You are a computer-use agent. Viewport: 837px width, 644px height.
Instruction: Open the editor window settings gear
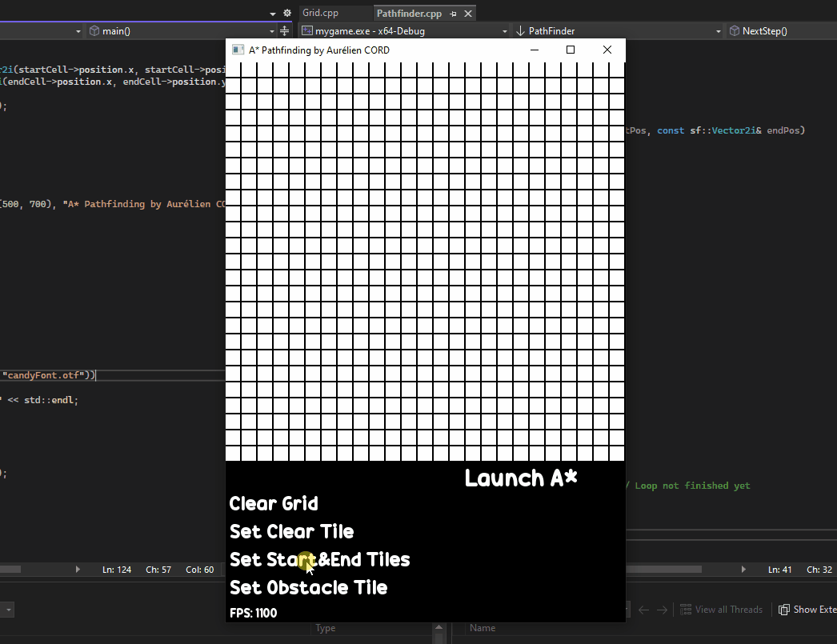[287, 14]
